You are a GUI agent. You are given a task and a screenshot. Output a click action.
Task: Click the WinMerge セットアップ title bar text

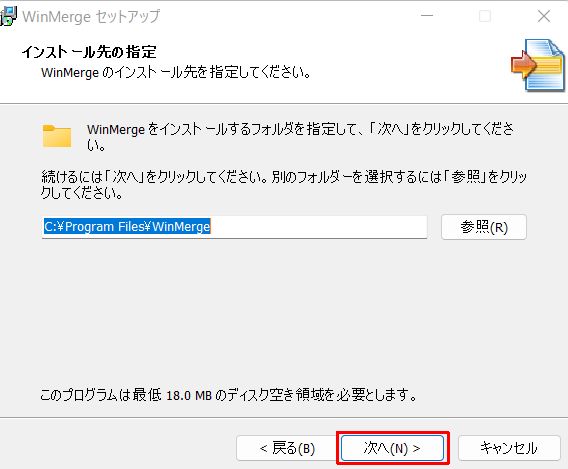(x=91, y=17)
